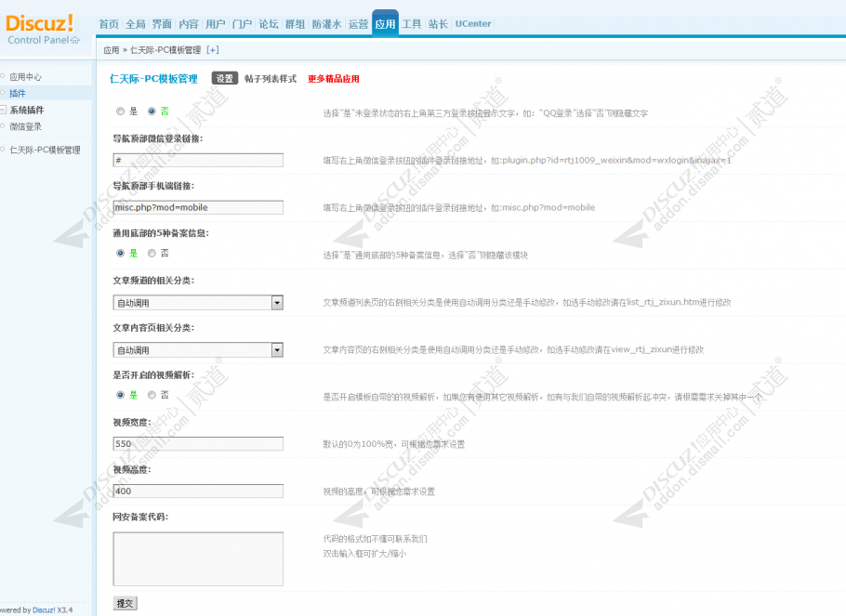Click the 导航顶部手机端链接 input field
Screen dimensions: 846x616
click(198, 207)
